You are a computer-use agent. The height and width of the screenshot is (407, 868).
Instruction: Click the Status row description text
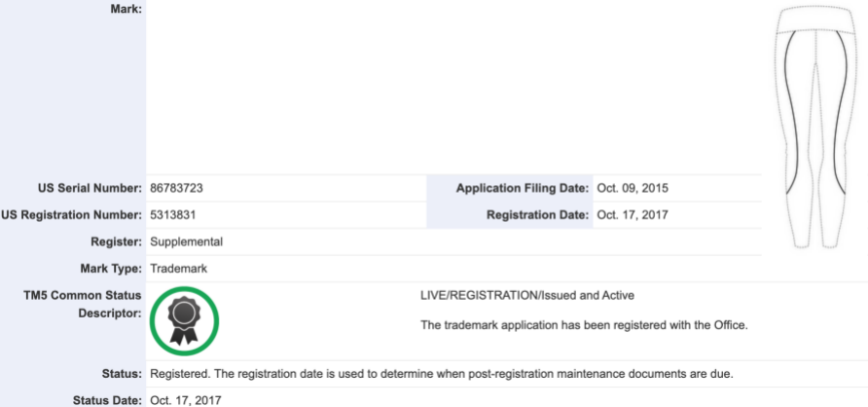[442, 374]
